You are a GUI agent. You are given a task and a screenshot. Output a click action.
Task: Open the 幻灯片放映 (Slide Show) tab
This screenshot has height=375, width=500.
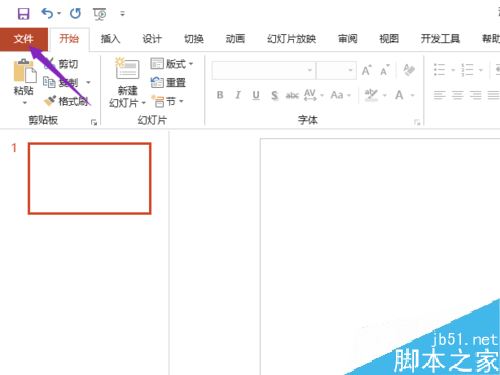click(x=291, y=39)
